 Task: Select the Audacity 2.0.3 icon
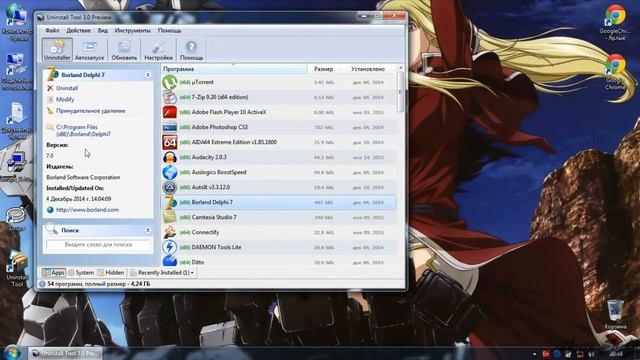coord(169,158)
